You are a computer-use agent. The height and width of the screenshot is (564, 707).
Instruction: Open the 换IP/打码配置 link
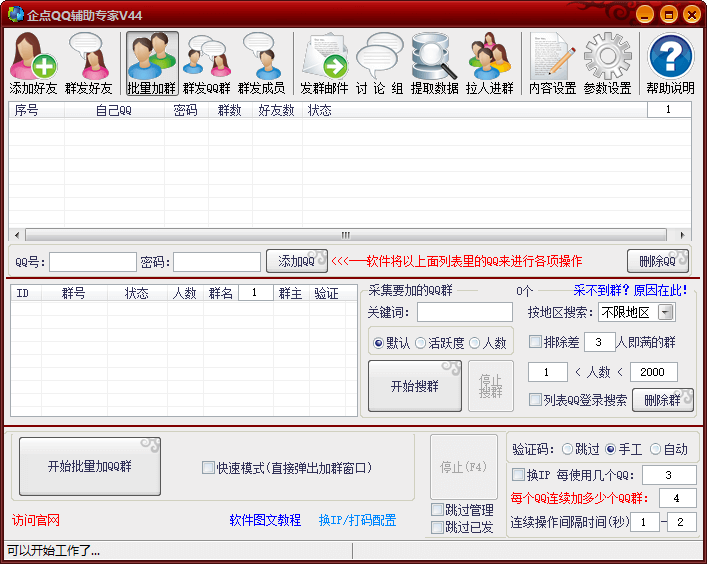358,520
